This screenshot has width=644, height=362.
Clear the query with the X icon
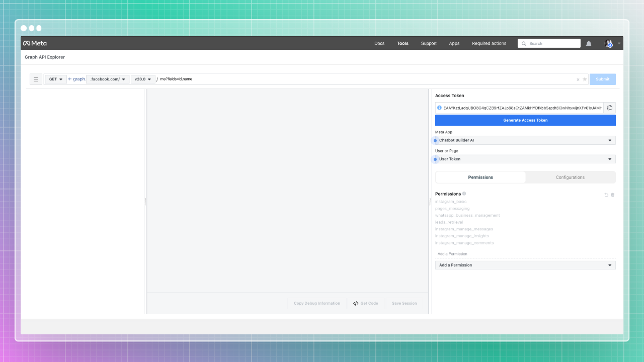point(578,79)
